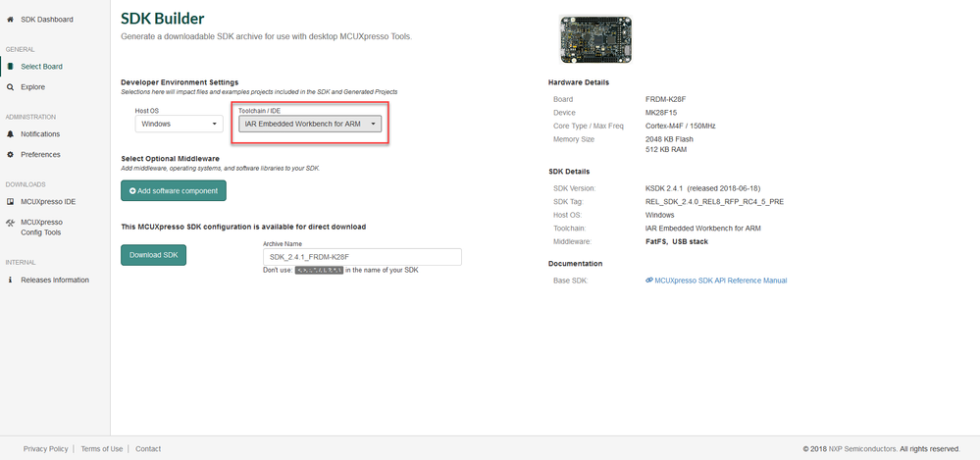Open MCUXpresso IDE downloads entry
This screenshot has height=460, width=980.
pos(48,202)
